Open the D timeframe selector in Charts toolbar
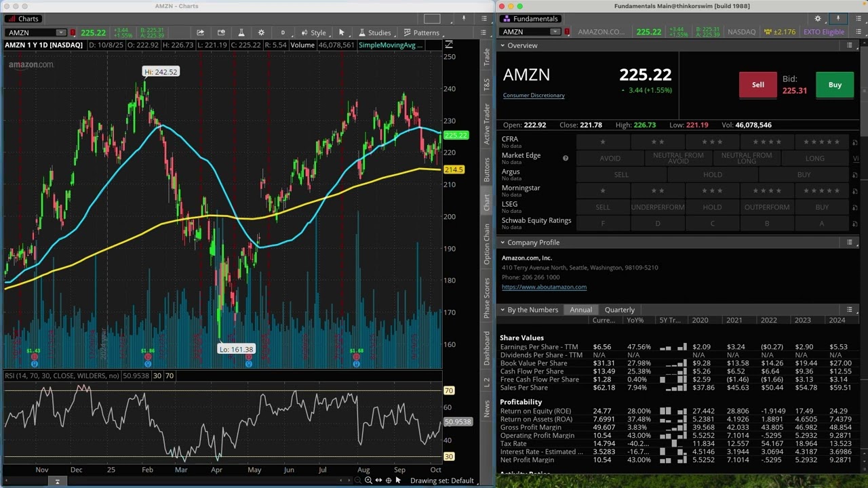Screen dimensions: 868x488 [283, 33]
